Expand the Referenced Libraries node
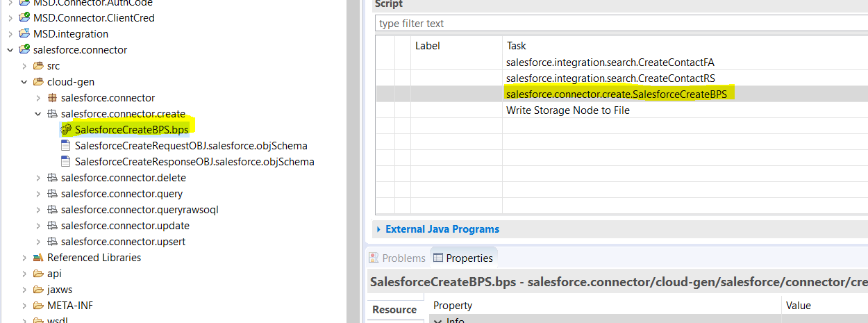This screenshot has width=868, height=323. click(x=24, y=257)
